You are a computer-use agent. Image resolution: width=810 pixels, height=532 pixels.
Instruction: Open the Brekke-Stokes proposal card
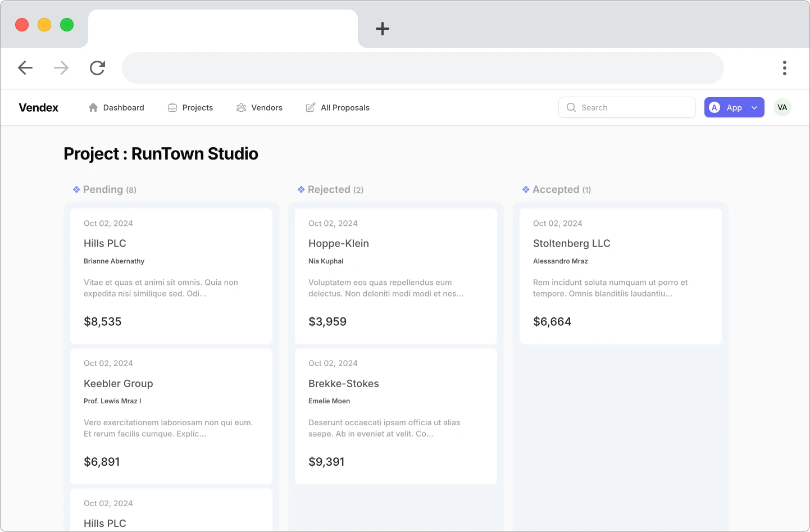tap(396, 416)
